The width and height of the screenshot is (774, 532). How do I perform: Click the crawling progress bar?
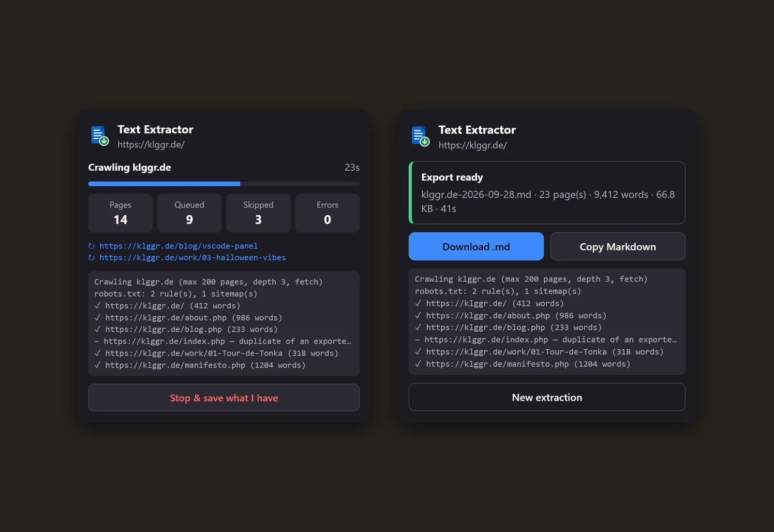coord(224,184)
